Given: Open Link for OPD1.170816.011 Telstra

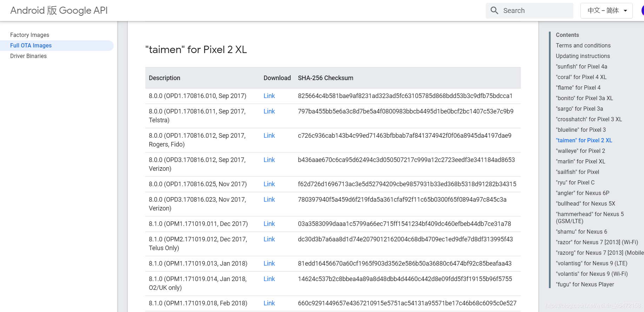Looking at the screenshot, I should point(269,111).
